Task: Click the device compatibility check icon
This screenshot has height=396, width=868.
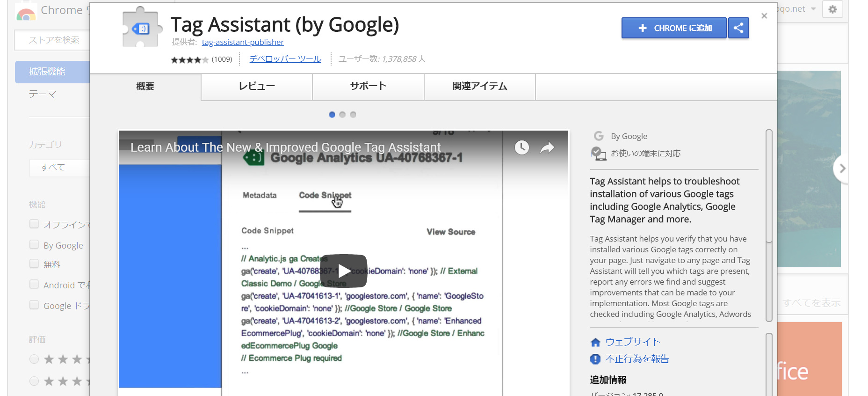Action: click(x=599, y=154)
